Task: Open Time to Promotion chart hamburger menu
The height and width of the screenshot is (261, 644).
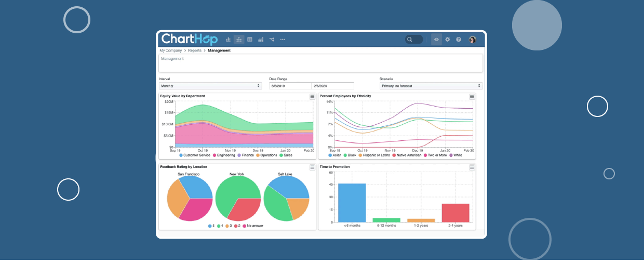Action: [x=472, y=167]
